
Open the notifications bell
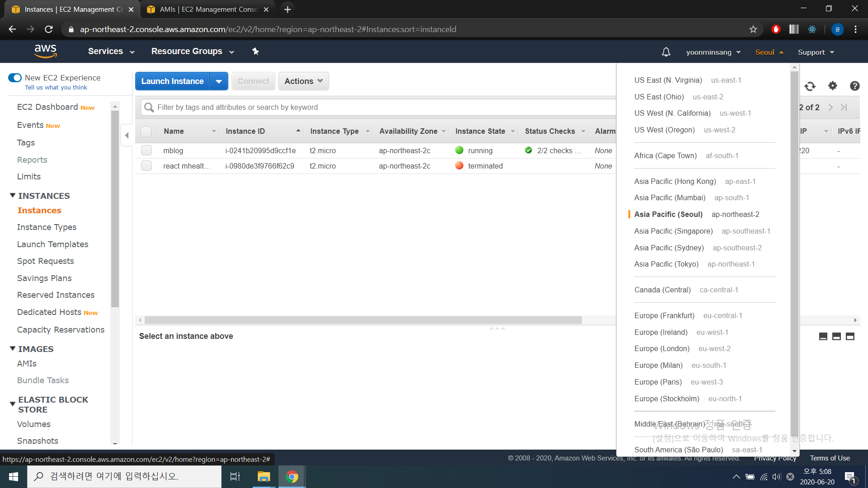click(x=666, y=52)
